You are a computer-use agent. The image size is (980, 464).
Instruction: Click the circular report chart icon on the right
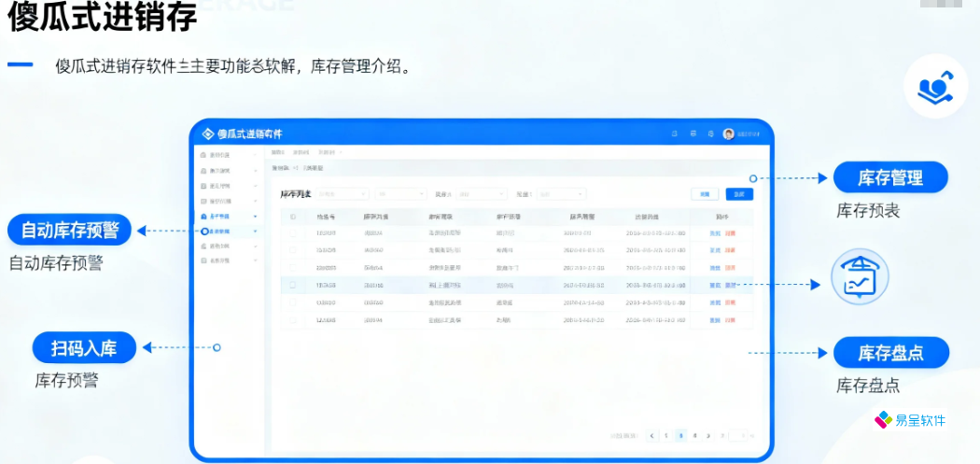[860, 277]
